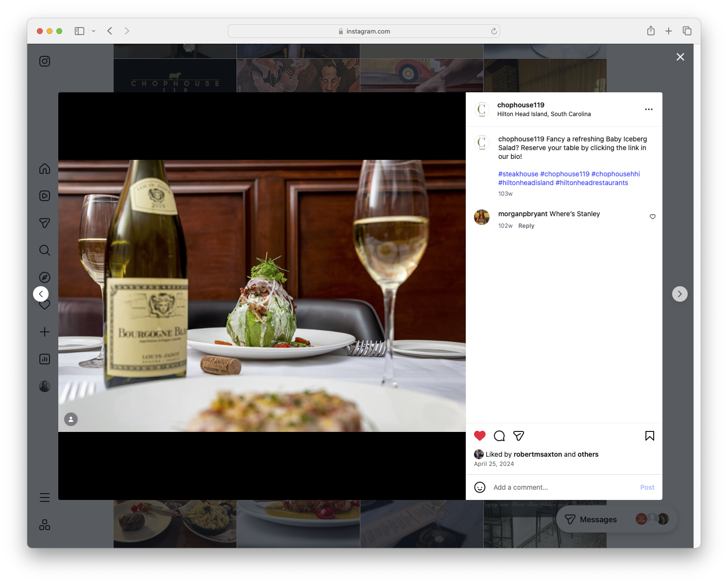Viewport: 728px width, 584px height.
Task: Click the emoji smiley in the comment box
Action: pos(480,487)
